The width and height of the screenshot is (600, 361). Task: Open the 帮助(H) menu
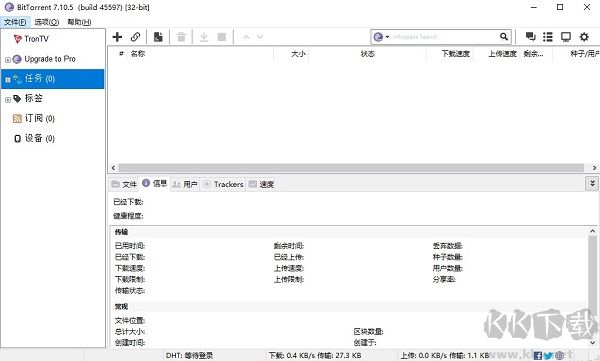[x=79, y=22]
